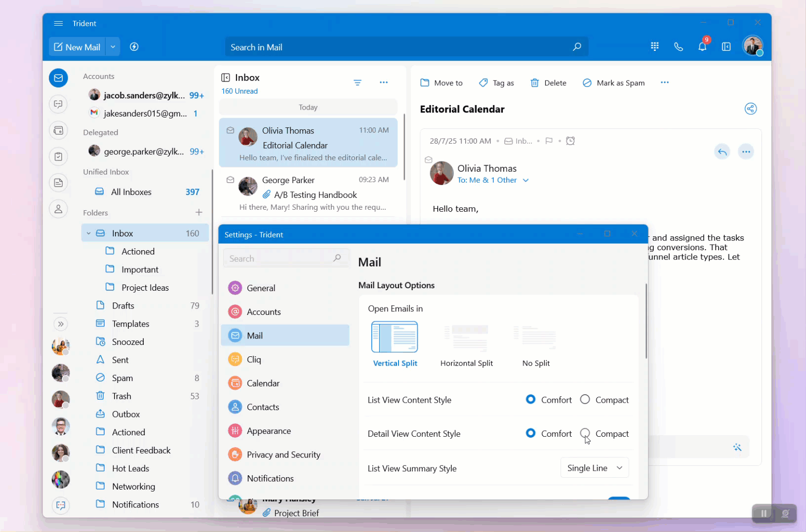Viewport: 806px width, 532px height.
Task: Click Mark as Spam button
Action: coord(613,83)
